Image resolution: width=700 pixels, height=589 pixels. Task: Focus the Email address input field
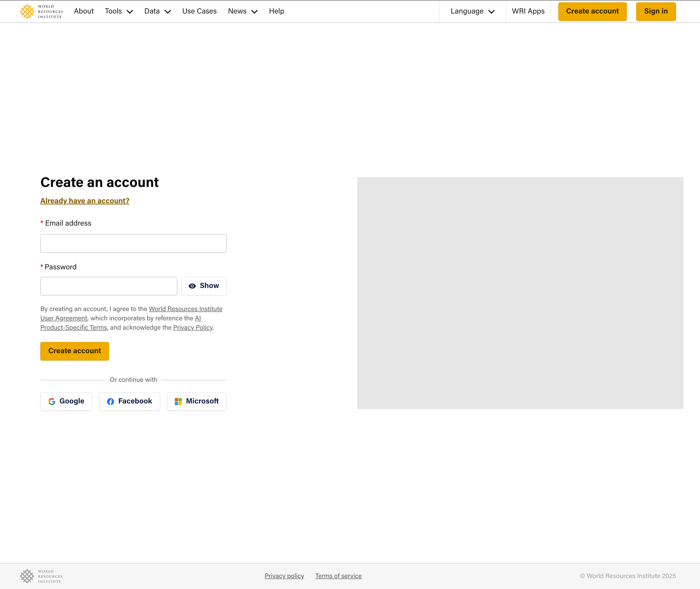pyautogui.click(x=133, y=243)
